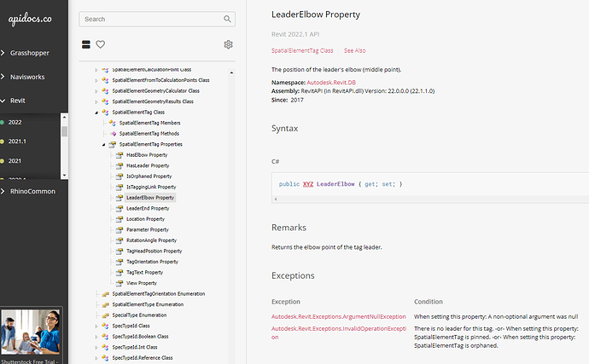Image resolution: width=589 pixels, height=364 pixels.
Task: Click the search magnifier icon
Action: point(227,18)
